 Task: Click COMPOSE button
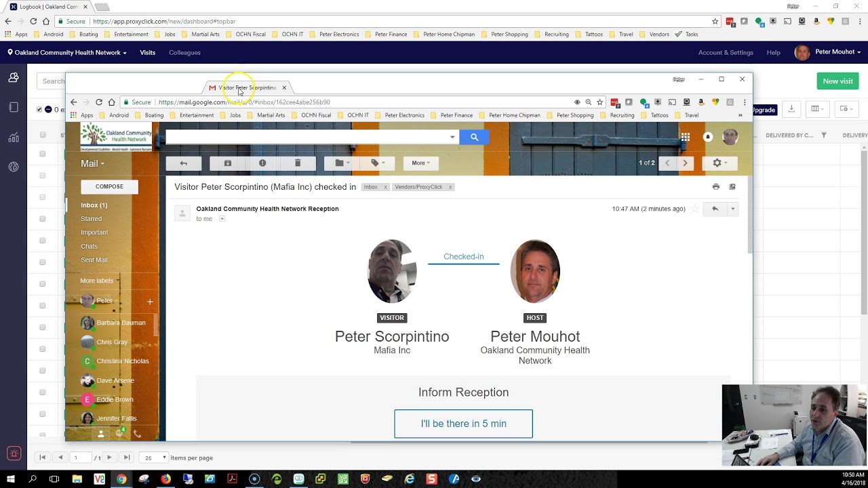pyautogui.click(x=109, y=186)
